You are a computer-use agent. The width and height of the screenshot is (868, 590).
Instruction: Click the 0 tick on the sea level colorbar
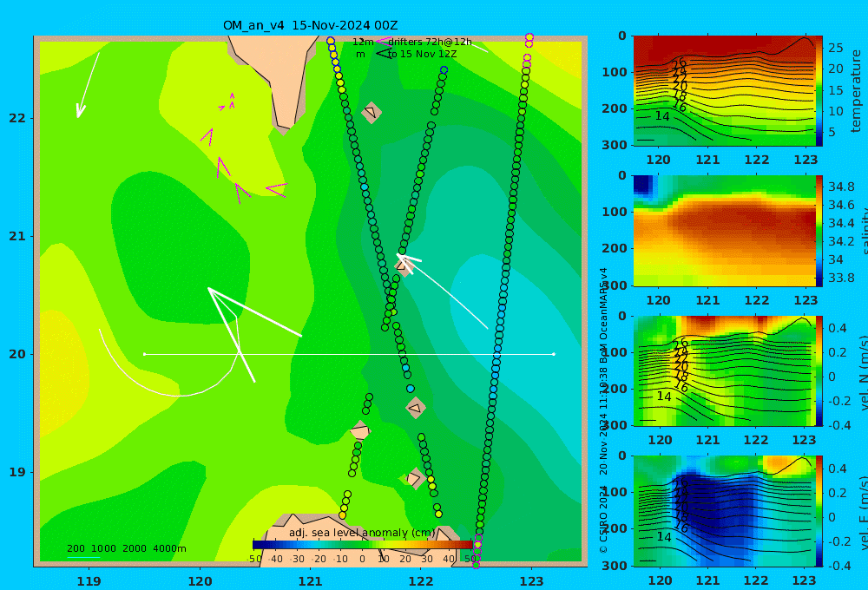(x=362, y=559)
